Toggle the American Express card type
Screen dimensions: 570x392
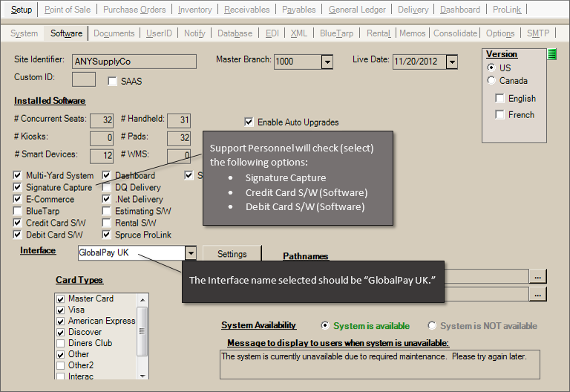click(x=61, y=321)
